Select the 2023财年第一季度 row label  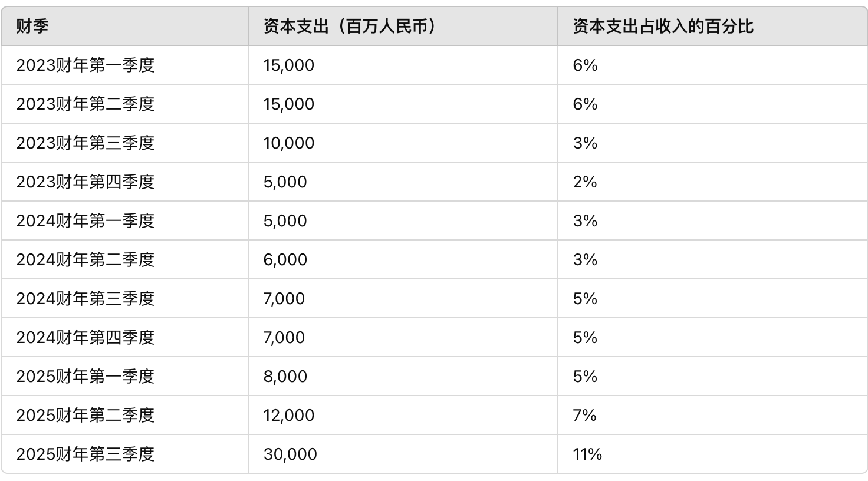pyautogui.click(x=86, y=65)
